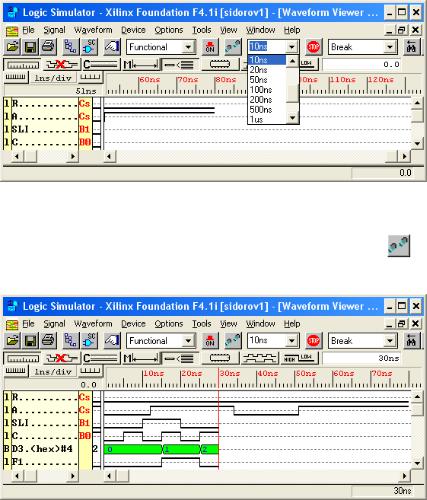Open the Waveform menu in top window

(x=93, y=30)
